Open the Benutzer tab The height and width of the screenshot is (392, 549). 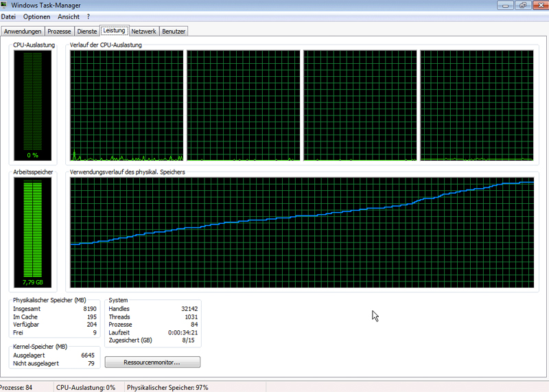tap(174, 32)
